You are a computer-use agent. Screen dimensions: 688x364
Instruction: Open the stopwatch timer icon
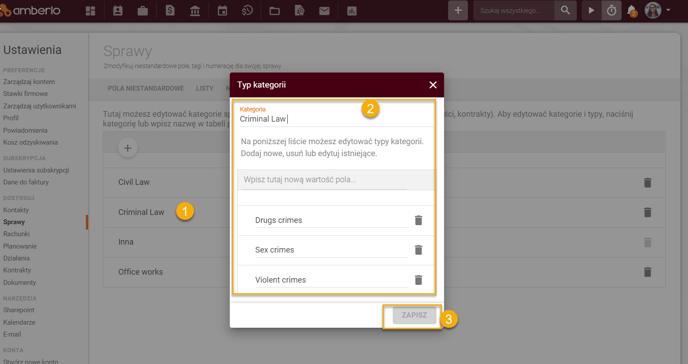coord(611,10)
